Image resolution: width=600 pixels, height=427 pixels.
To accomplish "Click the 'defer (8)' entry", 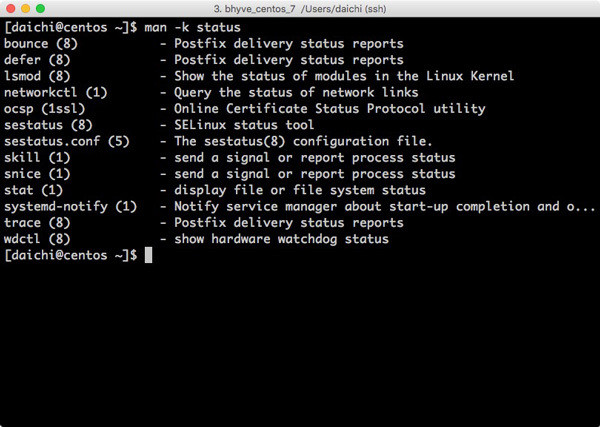I will [35, 60].
